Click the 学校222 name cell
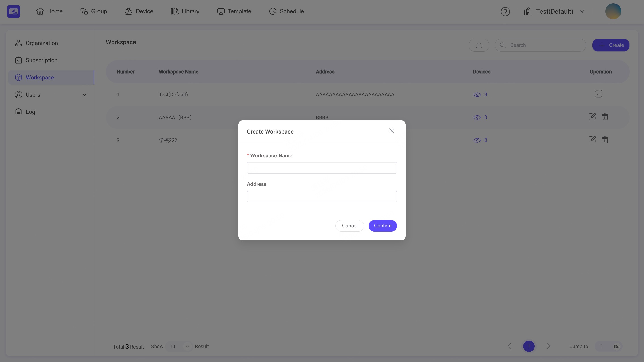Screen dimensions: 644x362 coord(168,140)
